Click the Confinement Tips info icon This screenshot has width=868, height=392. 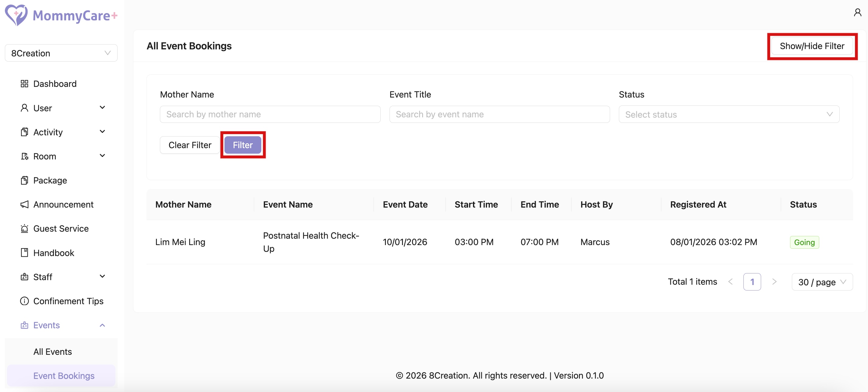(x=24, y=301)
